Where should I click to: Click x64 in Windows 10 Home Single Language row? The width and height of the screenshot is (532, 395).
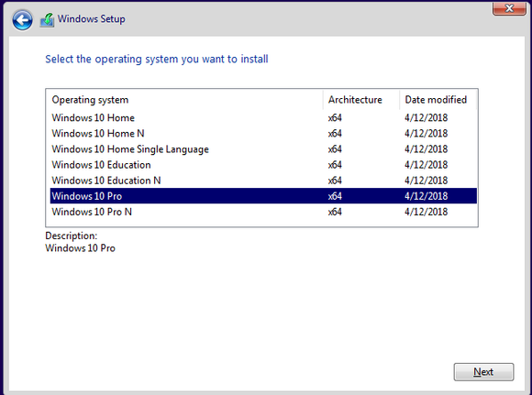click(x=335, y=148)
